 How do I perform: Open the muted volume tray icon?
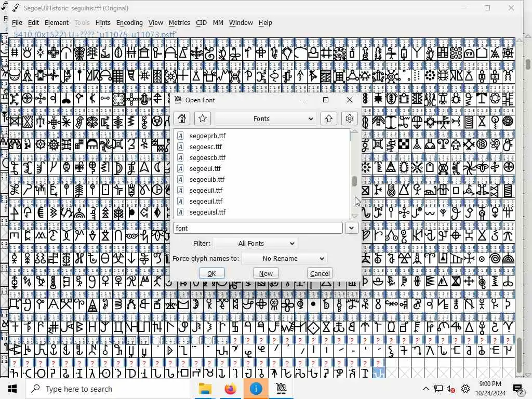pos(451,389)
